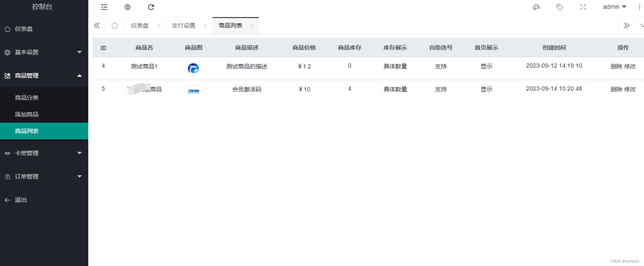Collapse the 商品管理 sidebar menu
644x266 pixels.
pyautogui.click(x=44, y=76)
